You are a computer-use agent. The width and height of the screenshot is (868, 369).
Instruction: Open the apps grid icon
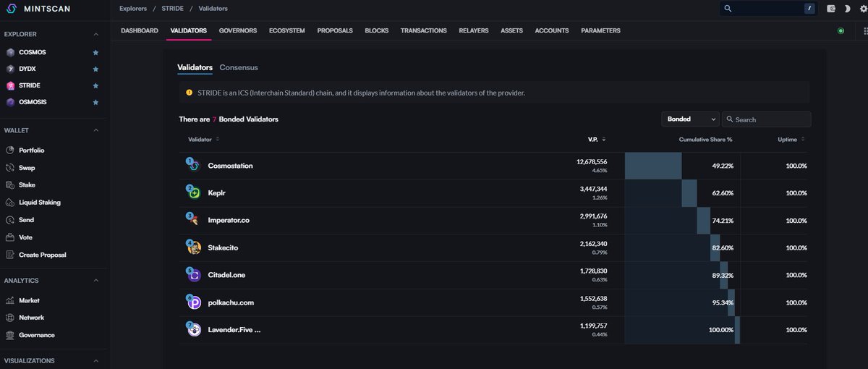[x=864, y=31]
